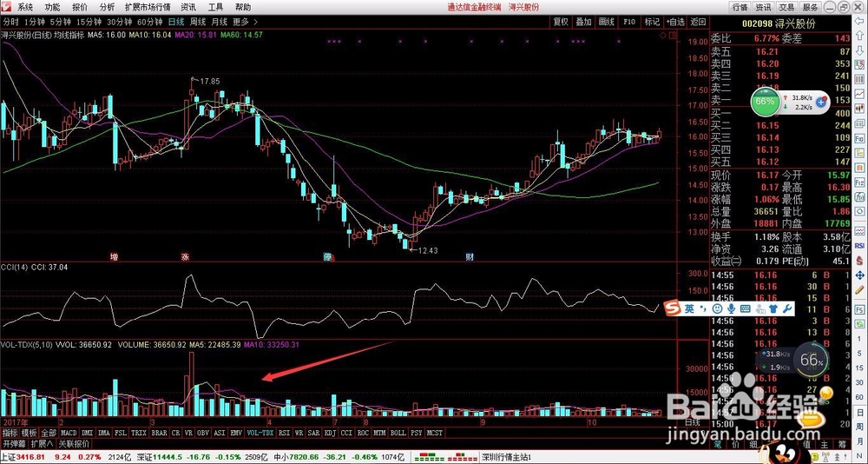Open the 模板 template tab
Image resolution: width=868 pixels, height=464 pixels.
click(30, 433)
